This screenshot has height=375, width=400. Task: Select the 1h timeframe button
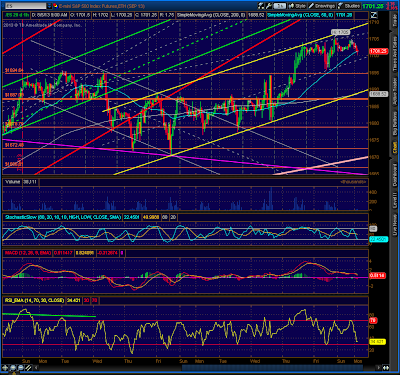pos(280,6)
